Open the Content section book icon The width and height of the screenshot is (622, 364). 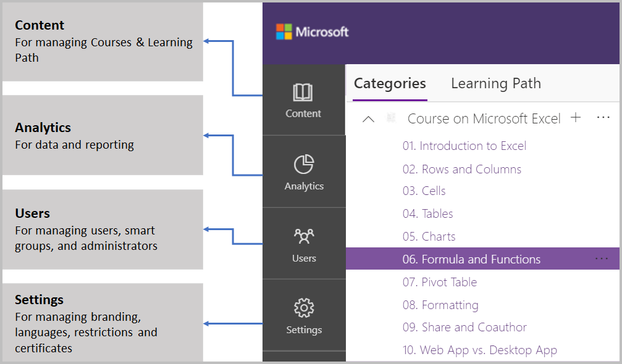pyautogui.click(x=303, y=93)
